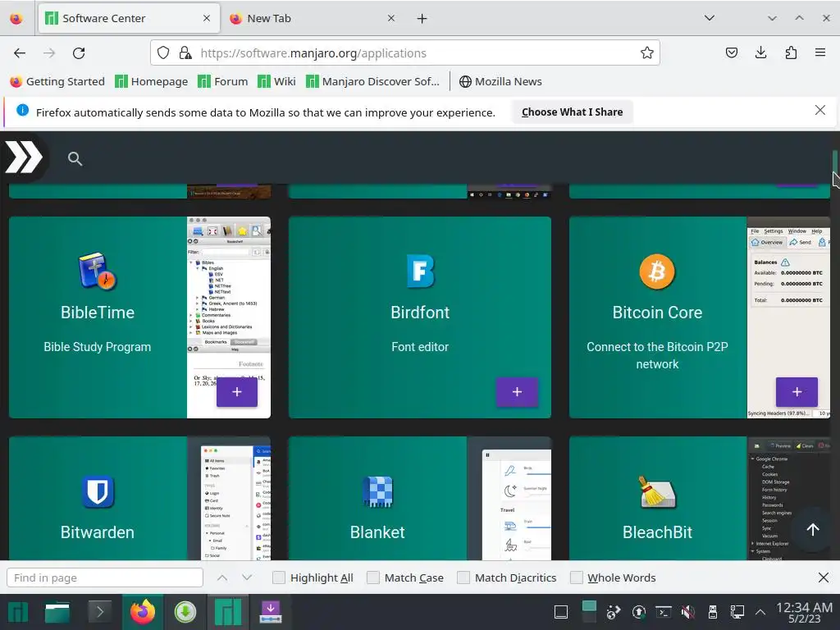
Task: Click the Firefox back arrow button
Action: (x=20, y=53)
